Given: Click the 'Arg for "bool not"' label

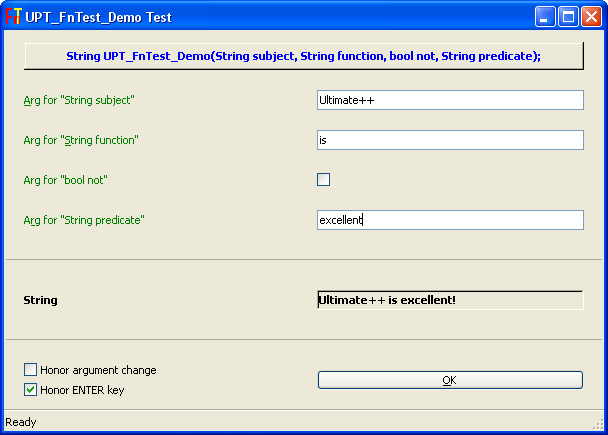Looking at the screenshot, I should pos(66,180).
